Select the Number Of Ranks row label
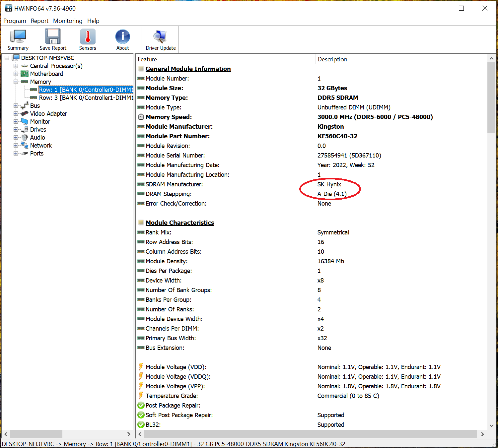The height and width of the screenshot is (448, 498). click(170, 309)
